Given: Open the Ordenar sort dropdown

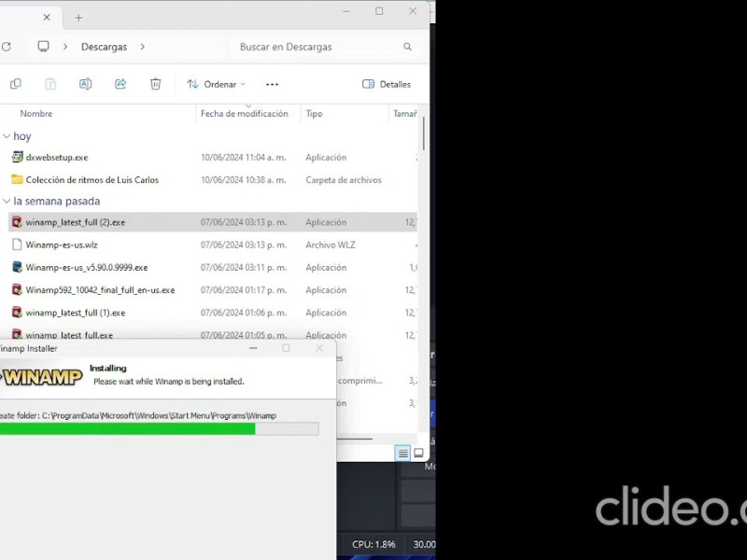Looking at the screenshot, I should click(217, 84).
